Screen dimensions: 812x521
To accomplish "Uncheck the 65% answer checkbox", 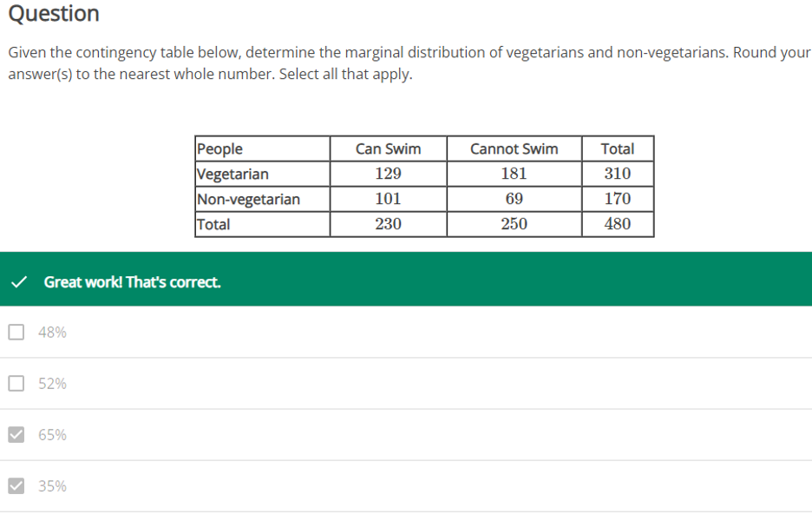I will pos(16,434).
